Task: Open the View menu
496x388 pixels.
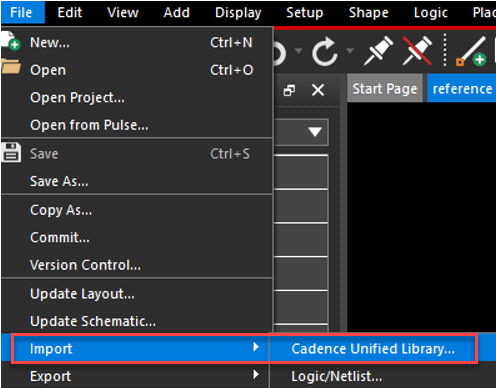Action: [123, 12]
